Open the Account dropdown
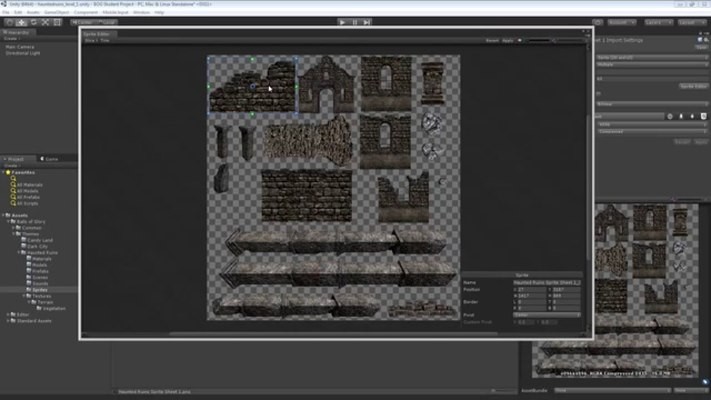 click(622, 22)
